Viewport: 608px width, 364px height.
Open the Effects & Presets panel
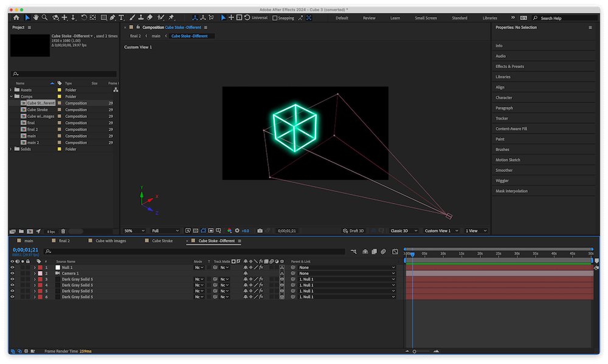[510, 66]
